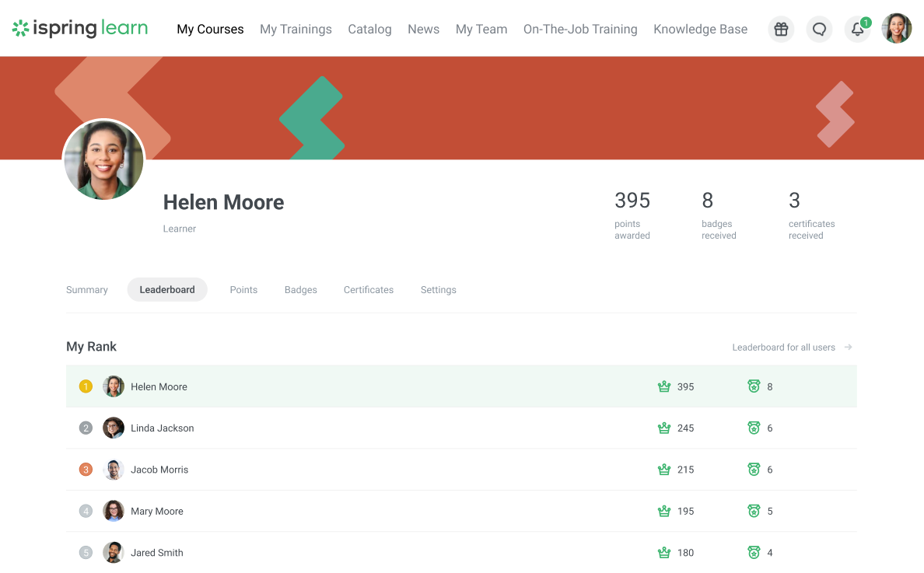Click the rank 1 badge beside Helen Moore
Screen dimensions: 924x573
(86, 386)
